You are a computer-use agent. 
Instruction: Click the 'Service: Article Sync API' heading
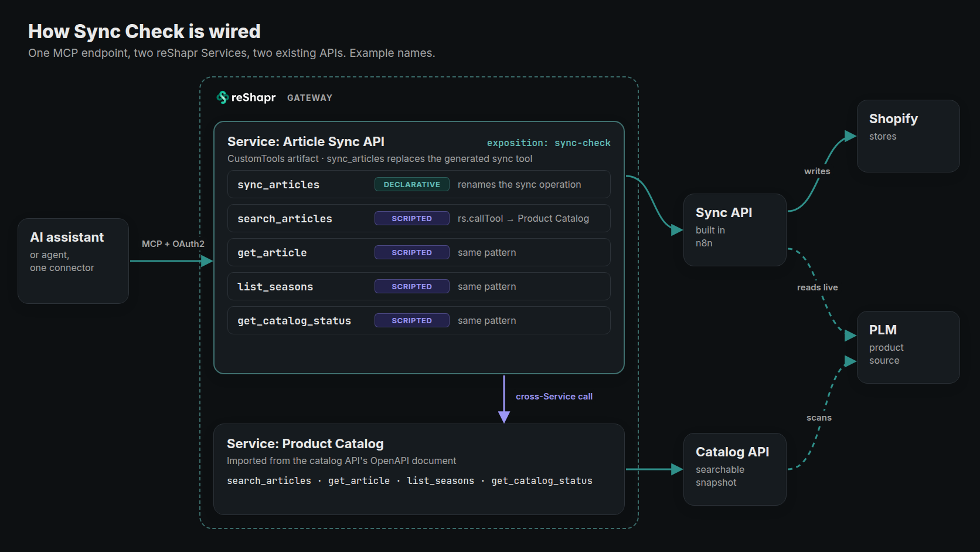click(306, 141)
